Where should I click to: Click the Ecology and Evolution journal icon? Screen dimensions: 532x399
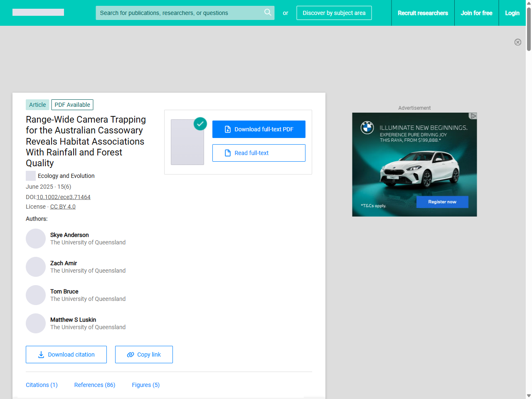[x=31, y=176]
